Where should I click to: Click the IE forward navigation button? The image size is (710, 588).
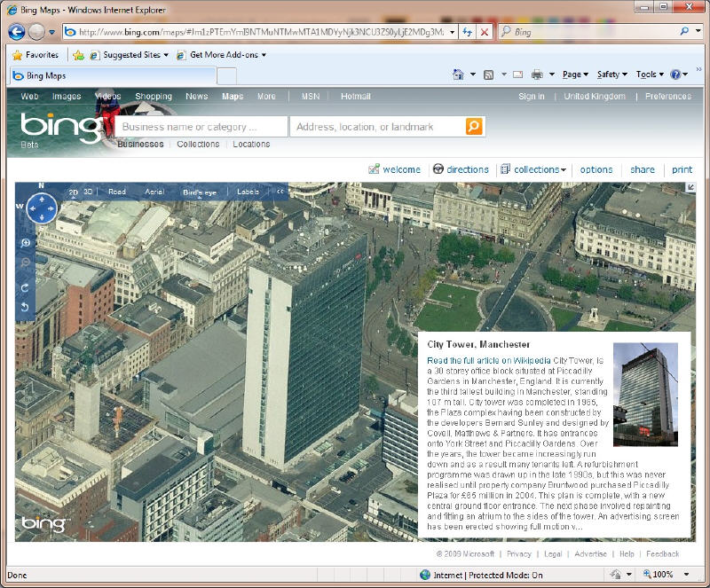[36, 32]
